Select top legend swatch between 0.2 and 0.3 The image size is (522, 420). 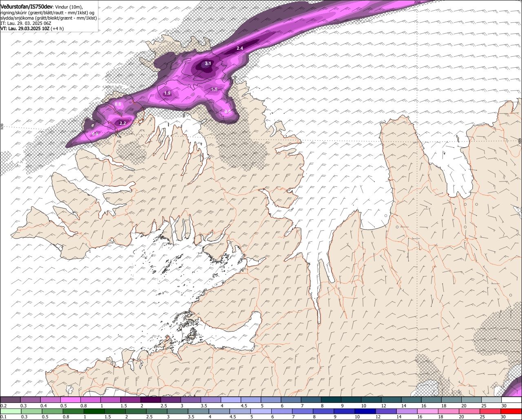pyautogui.click(x=10, y=400)
